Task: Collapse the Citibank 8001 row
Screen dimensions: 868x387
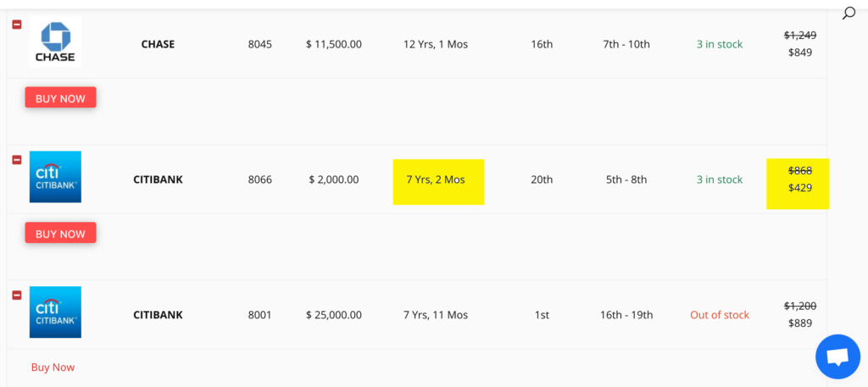Action: (17, 295)
